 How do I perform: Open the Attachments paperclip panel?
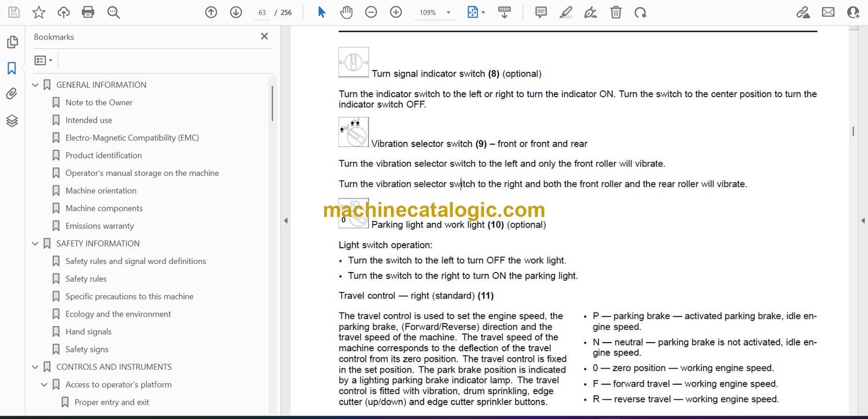[12, 94]
